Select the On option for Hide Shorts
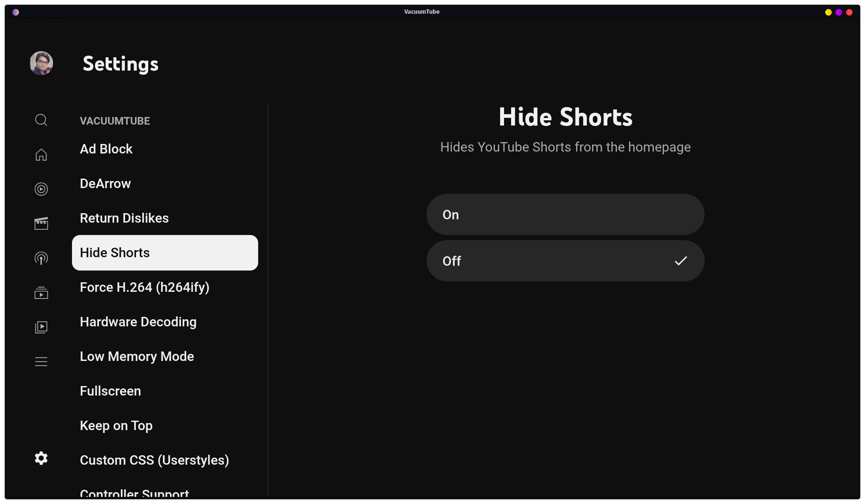 pyautogui.click(x=565, y=214)
